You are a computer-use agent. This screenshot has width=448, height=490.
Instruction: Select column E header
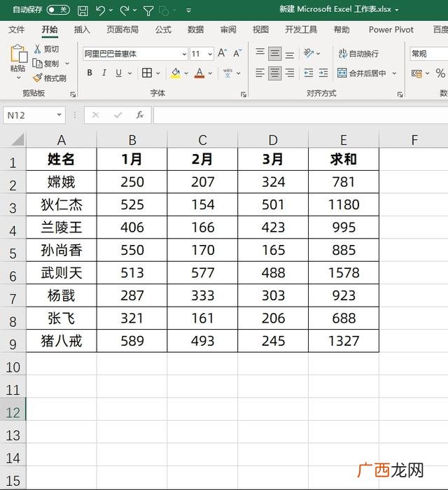pyautogui.click(x=344, y=140)
